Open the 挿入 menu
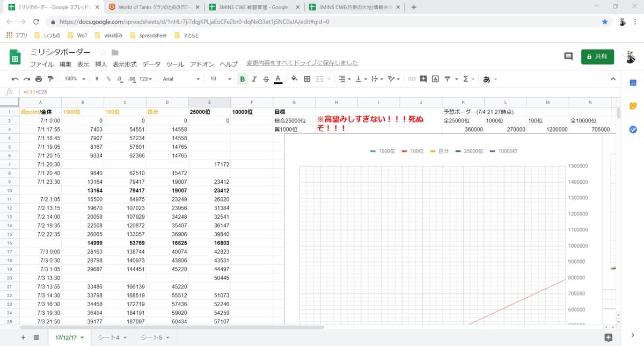644x346 pixels. (x=101, y=64)
